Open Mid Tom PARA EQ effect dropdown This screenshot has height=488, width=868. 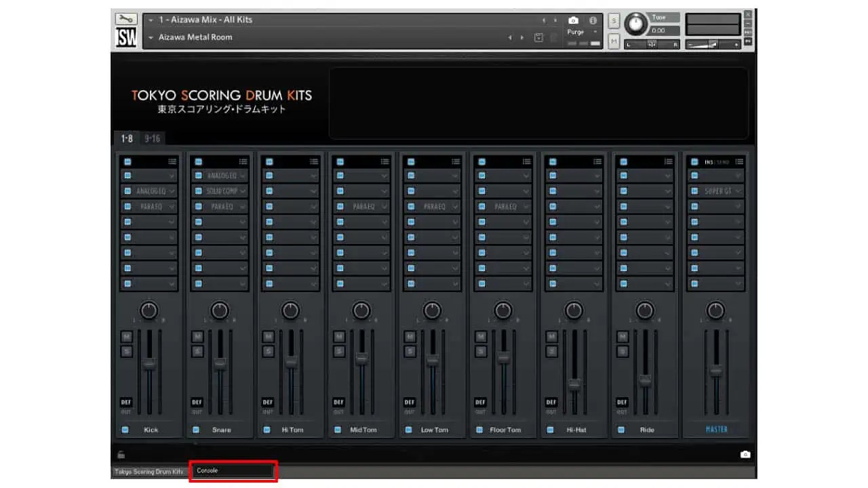click(384, 206)
